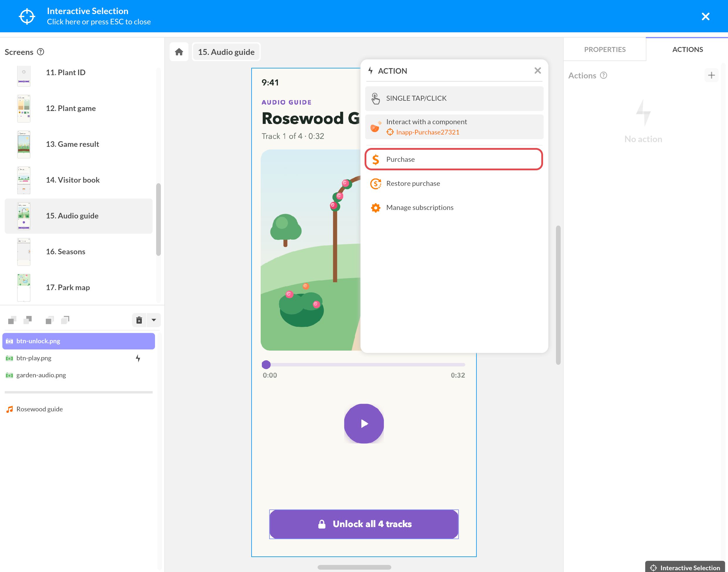Click the canvas vertical scrollbar

coord(558,295)
